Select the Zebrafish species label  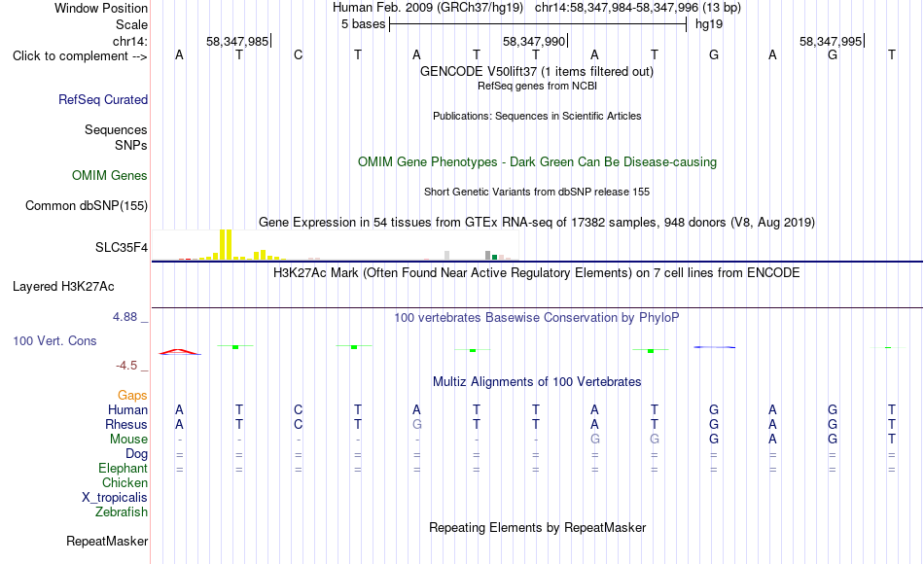(x=122, y=511)
